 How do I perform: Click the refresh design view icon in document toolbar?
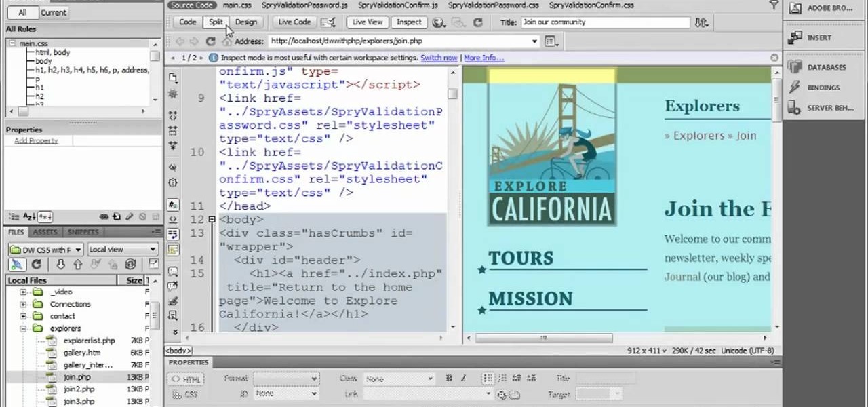[x=477, y=22]
